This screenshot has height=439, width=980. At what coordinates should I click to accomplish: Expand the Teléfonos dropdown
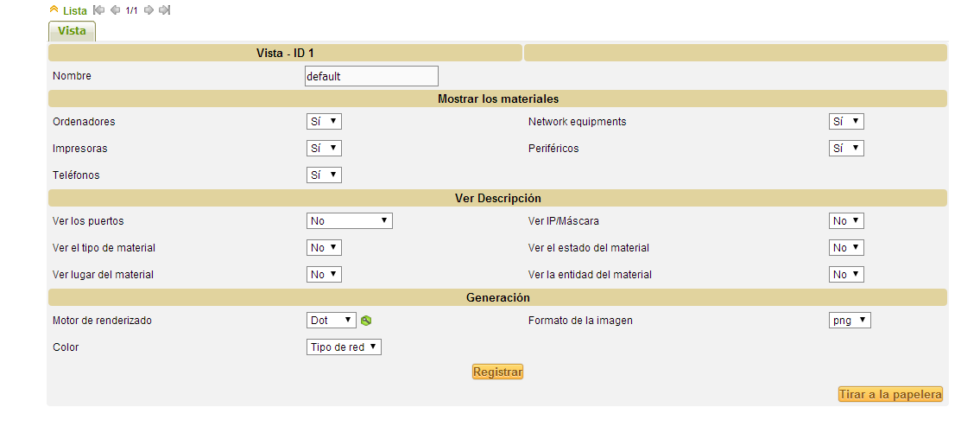pos(324,175)
